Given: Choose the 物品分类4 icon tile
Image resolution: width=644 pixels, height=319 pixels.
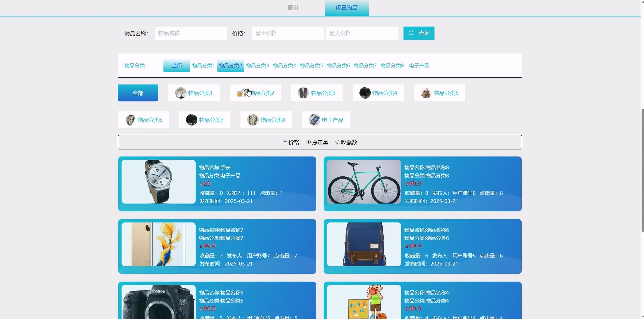Looking at the screenshot, I should (378, 93).
